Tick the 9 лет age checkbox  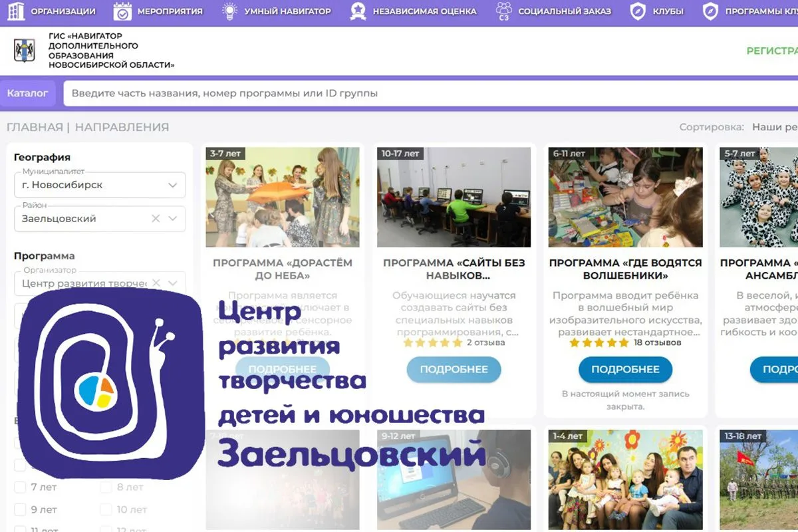pyautogui.click(x=20, y=510)
